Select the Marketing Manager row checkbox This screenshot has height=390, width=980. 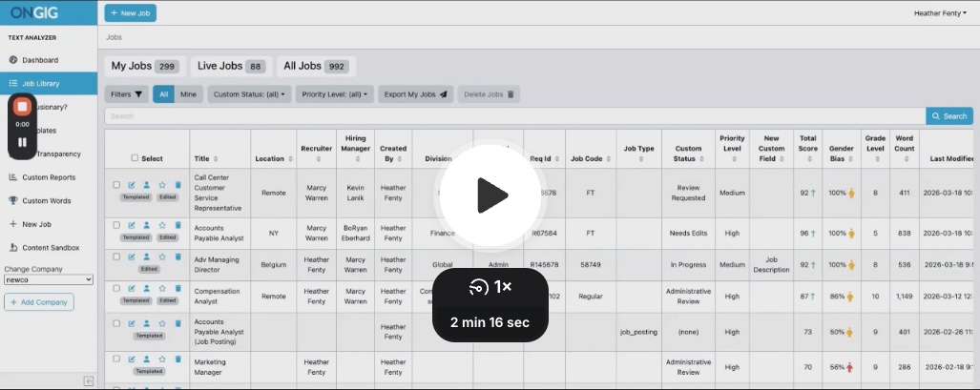[116, 359]
